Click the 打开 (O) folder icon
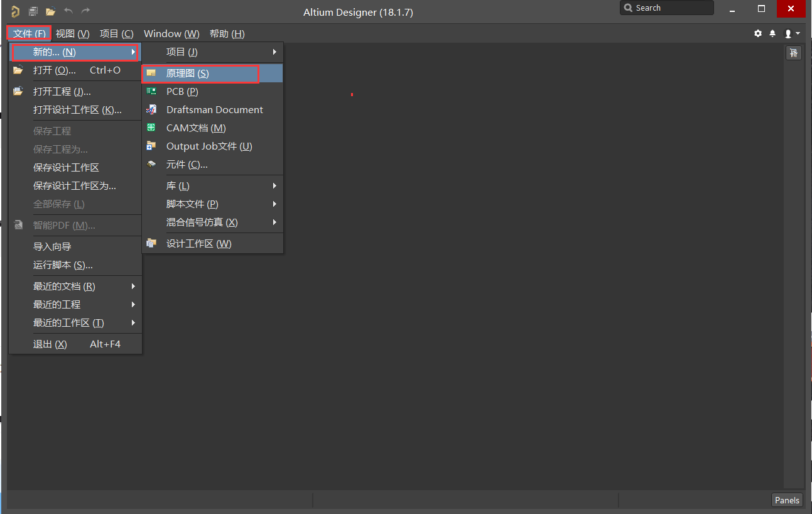812x514 pixels. coord(18,70)
